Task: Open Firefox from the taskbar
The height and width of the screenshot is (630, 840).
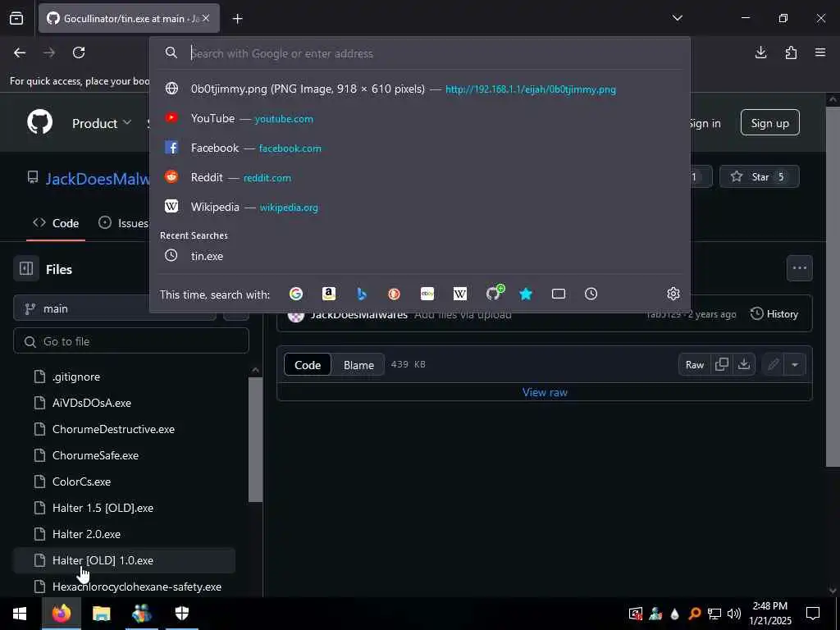Action: click(x=62, y=614)
